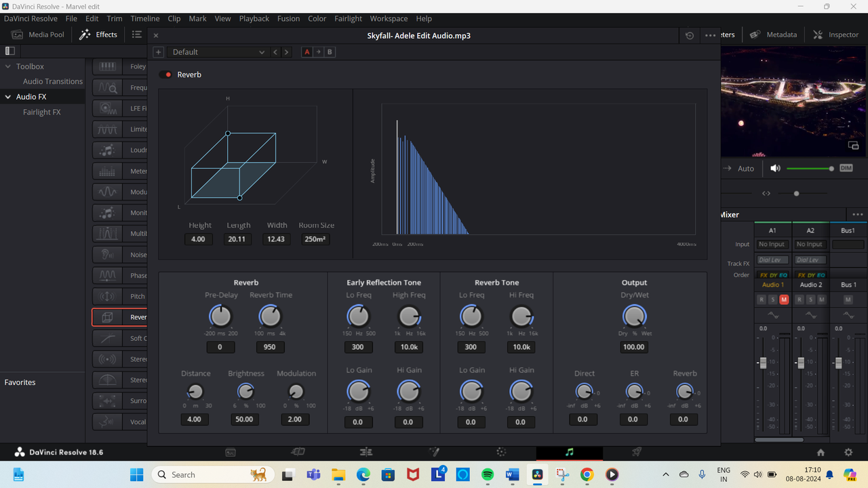The width and height of the screenshot is (868, 488).
Task: Open the Edit page icon
Action: coord(366,452)
